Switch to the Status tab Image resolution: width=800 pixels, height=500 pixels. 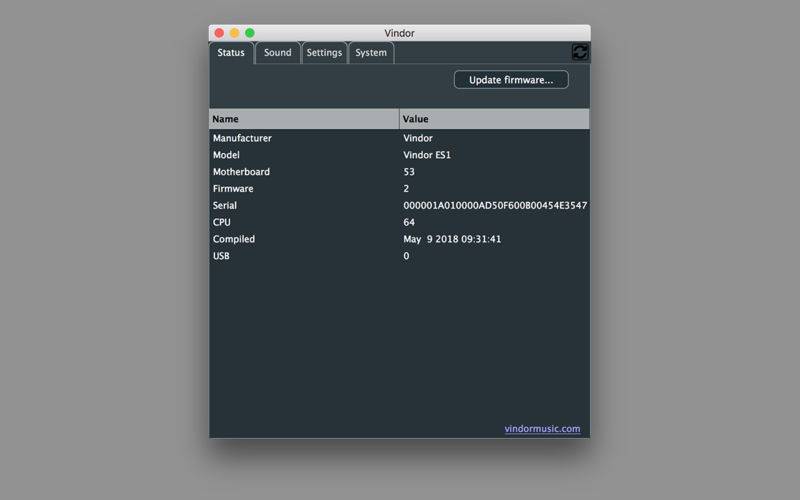[231, 53]
